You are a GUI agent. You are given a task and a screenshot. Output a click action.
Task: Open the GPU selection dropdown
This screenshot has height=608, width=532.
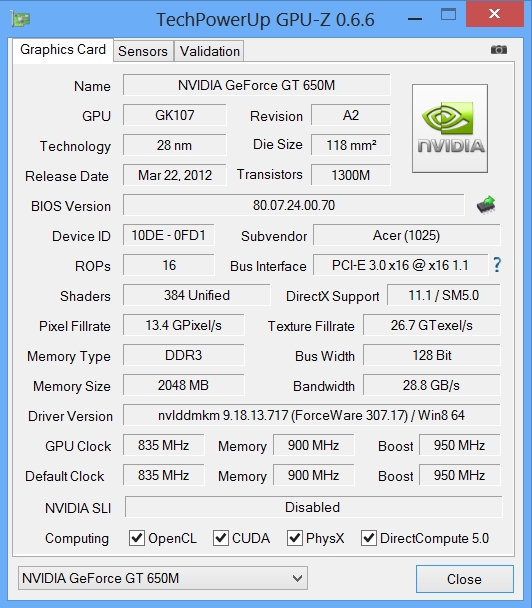coord(163,578)
